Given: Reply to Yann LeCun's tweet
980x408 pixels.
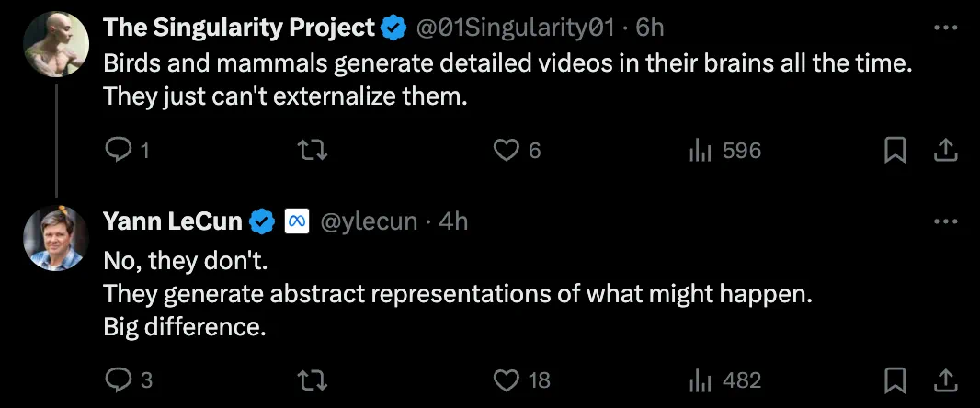Looking at the screenshot, I should tap(120, 380).
